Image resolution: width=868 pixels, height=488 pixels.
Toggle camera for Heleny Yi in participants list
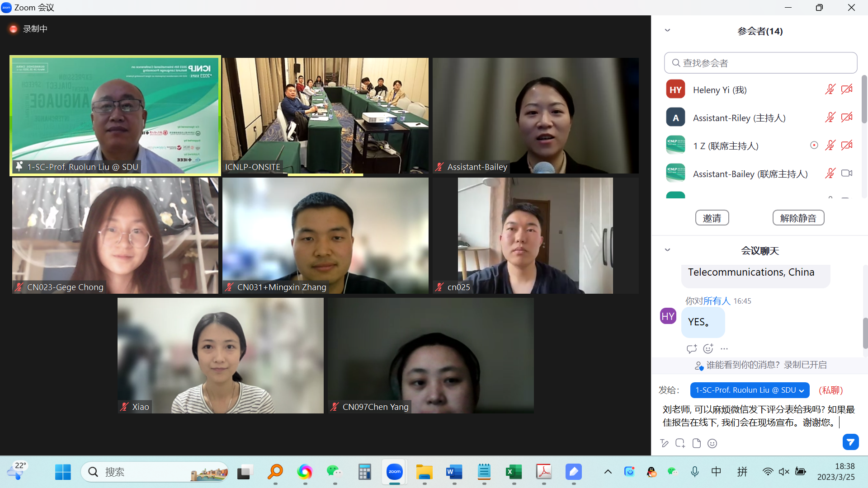847,89
